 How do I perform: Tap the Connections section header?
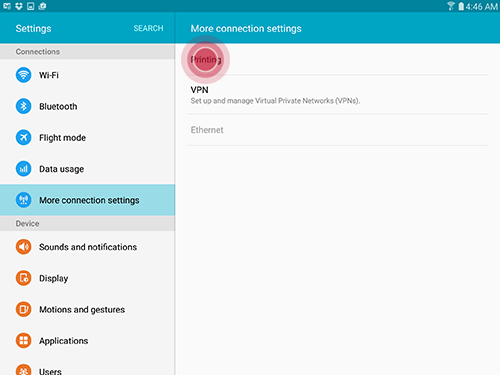87,52
